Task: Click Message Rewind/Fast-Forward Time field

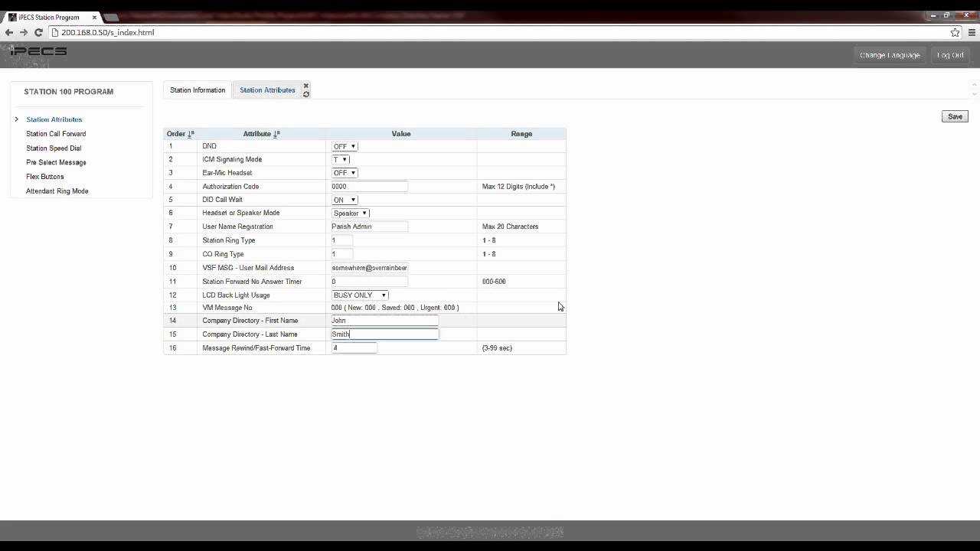Action: (x=354, y=348)
